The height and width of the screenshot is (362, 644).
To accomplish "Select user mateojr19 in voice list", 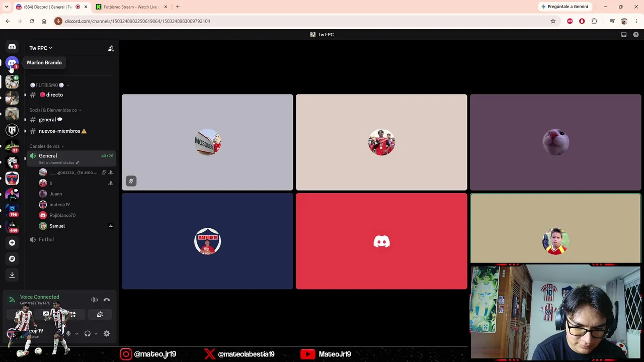I will click(76, 205).
